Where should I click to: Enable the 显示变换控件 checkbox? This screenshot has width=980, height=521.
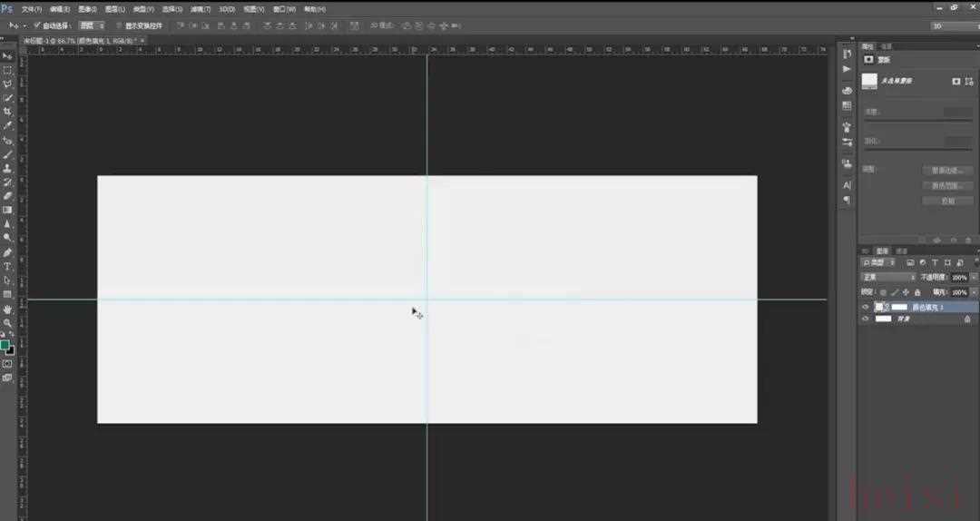click(x=119, y=25)
